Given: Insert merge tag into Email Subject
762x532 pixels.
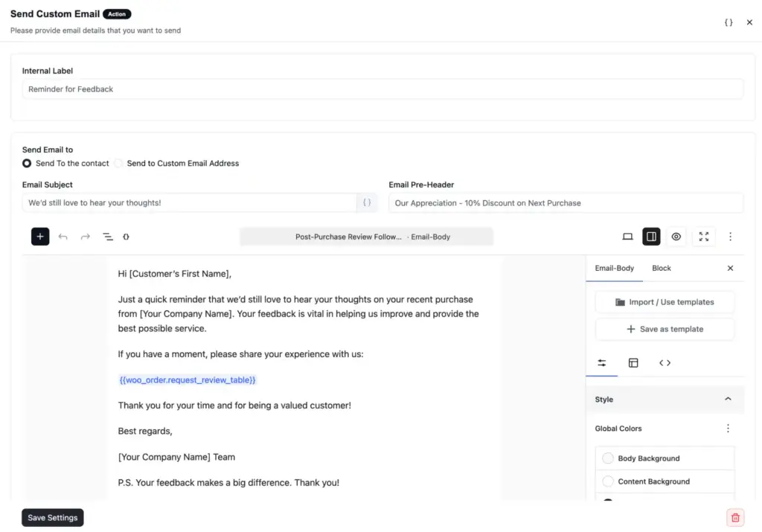Looking at the screenshot, I should pos(367,202).
